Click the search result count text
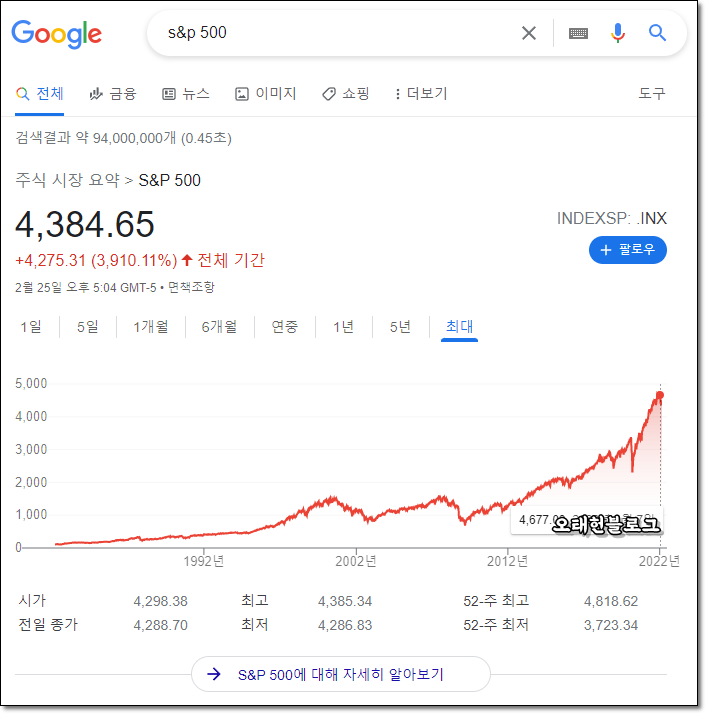This screenshot has width=706, height=714. [x=123, y=138]
